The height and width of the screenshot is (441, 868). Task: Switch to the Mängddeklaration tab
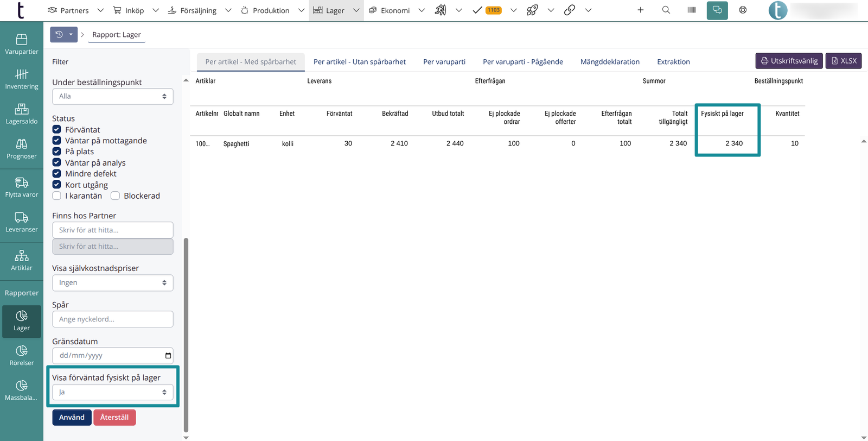(x=610, y=62)
